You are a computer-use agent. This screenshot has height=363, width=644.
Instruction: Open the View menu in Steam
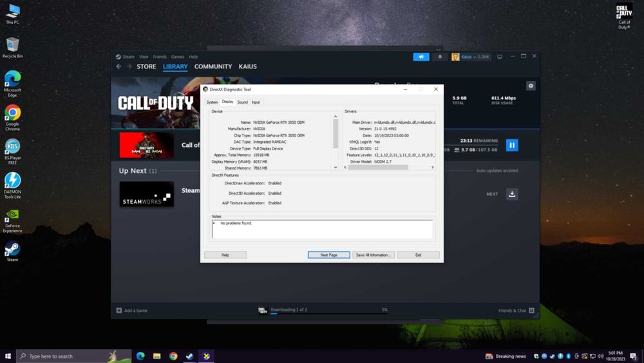(144, 57)
